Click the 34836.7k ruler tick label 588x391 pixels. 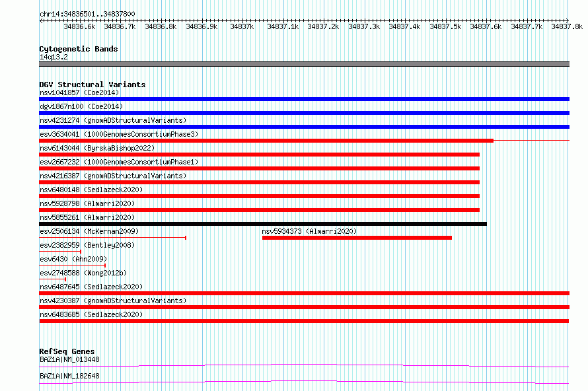click(120, 26)
